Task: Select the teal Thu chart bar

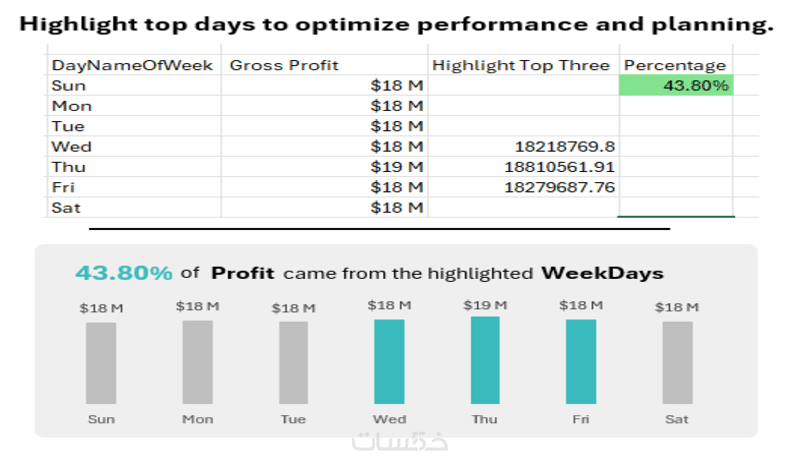Action: pyautogui.click(x=485, y=360)
